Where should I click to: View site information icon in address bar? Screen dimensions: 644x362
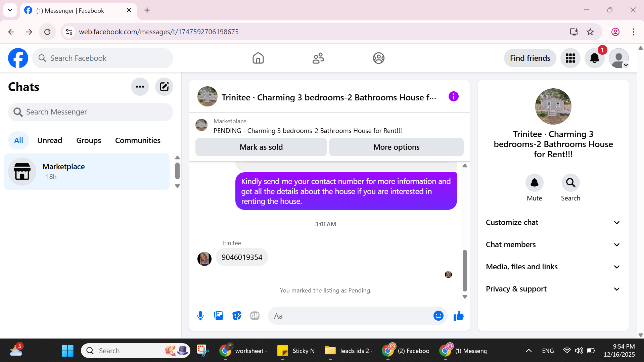69,32
